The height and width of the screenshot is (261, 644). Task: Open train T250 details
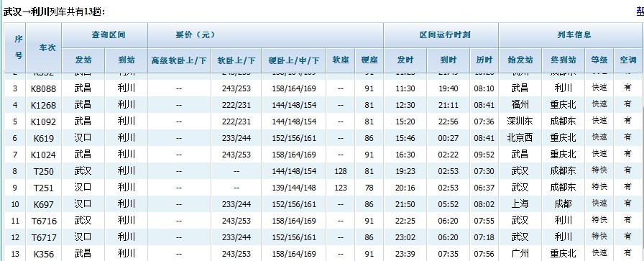[x=44, y=171]
